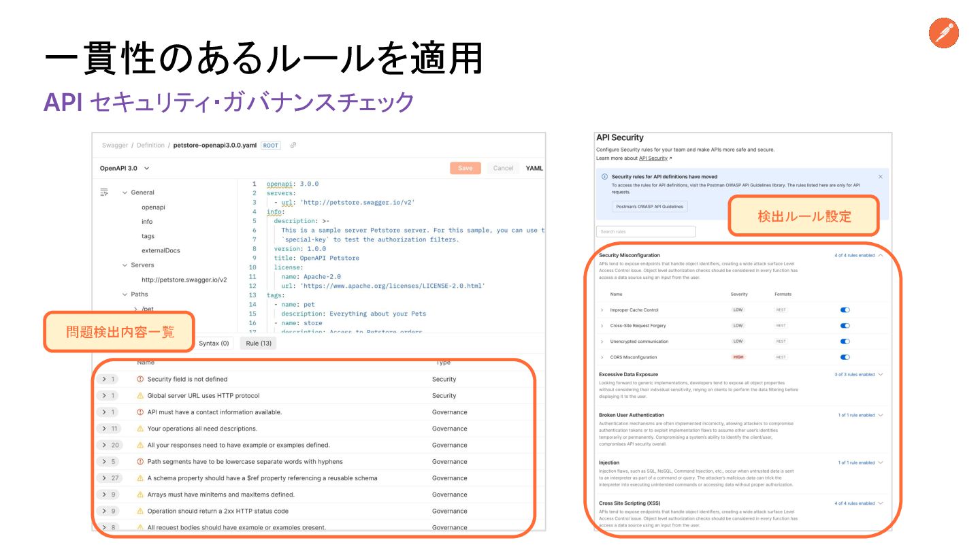Open the Swagger breadcrumb
980x551 pixels.
pyautogui.click(x=115, y=145)
